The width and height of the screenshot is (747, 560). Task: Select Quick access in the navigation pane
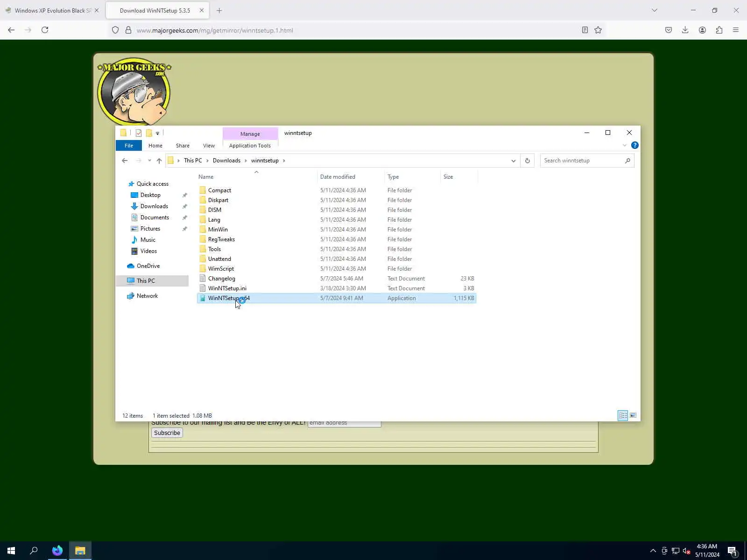point(153,184)
